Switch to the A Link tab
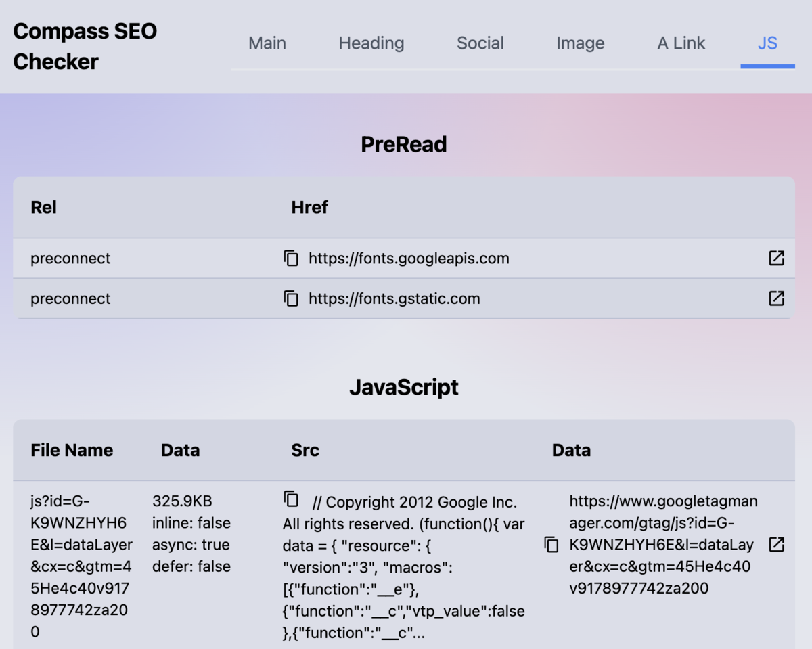812x649 pixels. [x=681, y=43]
